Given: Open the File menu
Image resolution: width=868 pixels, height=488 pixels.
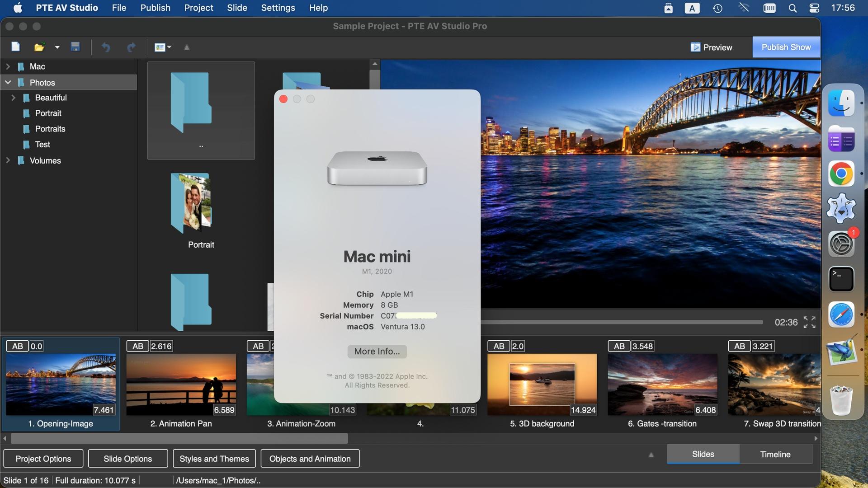Looking at the screenshot, I should [x=119, y=8].
